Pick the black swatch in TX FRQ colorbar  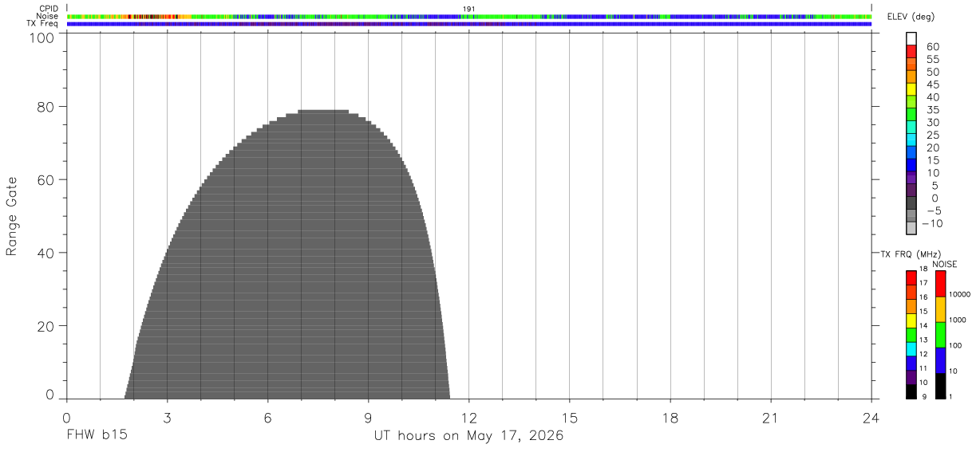[911, 391]
